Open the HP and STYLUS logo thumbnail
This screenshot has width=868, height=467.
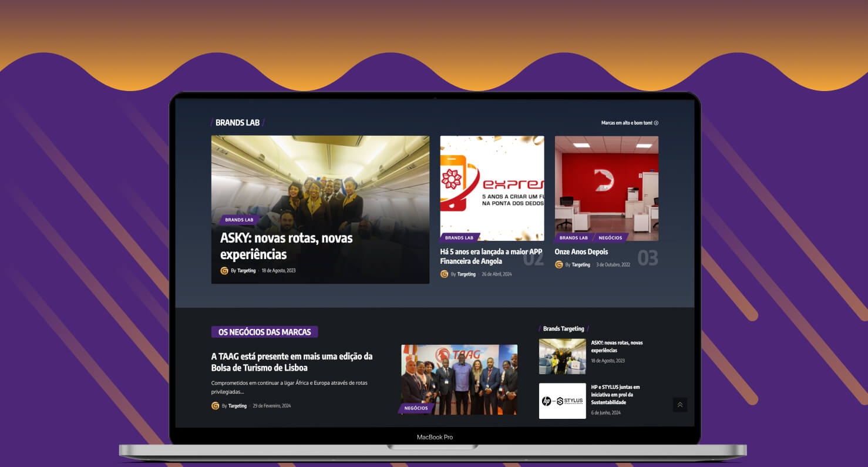pos(562,401)
